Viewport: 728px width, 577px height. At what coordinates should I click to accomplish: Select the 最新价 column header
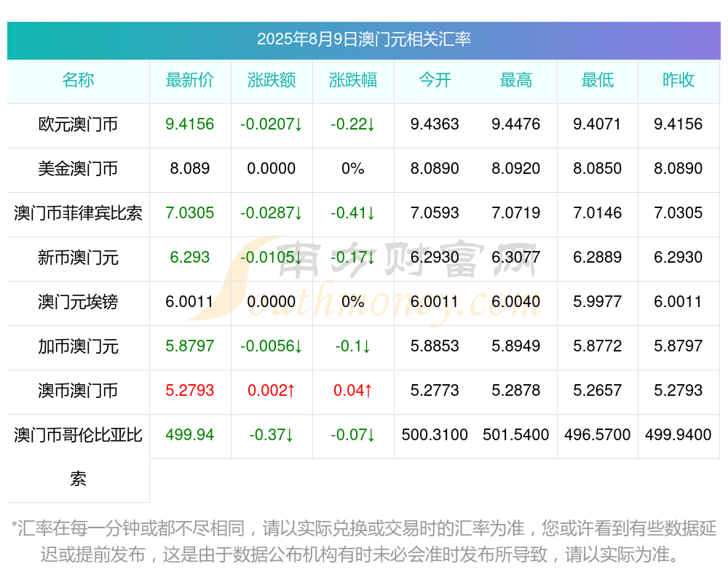coord(190,80)
